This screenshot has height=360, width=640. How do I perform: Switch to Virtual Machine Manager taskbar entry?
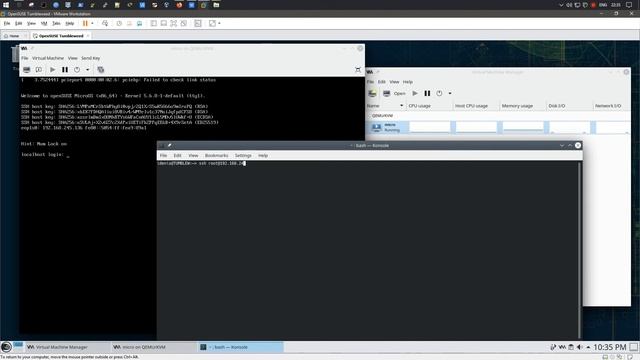[67, 347]
